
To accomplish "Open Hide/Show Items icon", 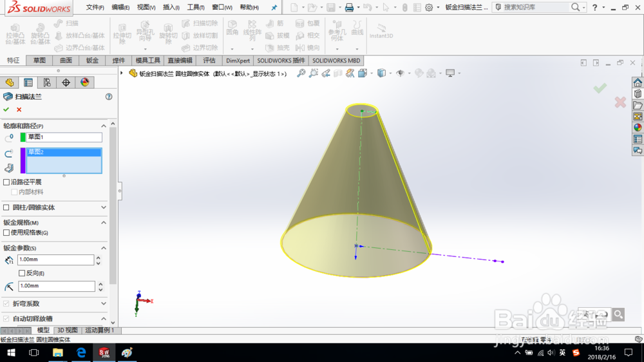I will (400, 73).
